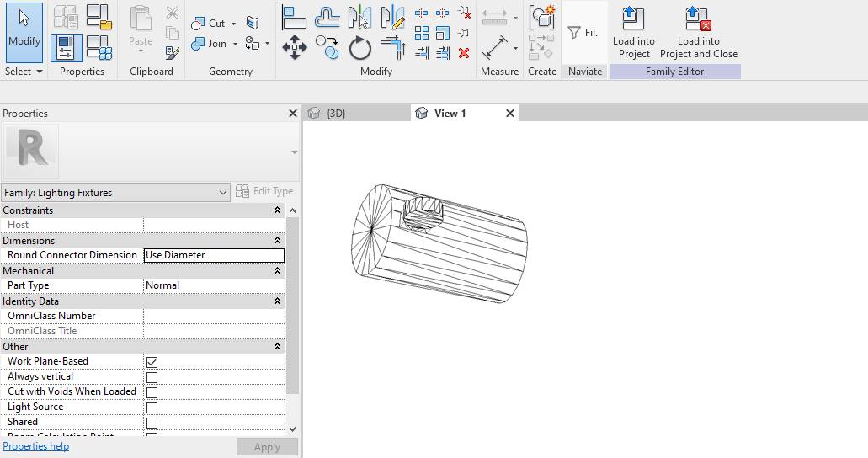The width and height of the screenshot is (868, 458).
Task: Select the Copy tool with two circles
Action: click(327, 48)
